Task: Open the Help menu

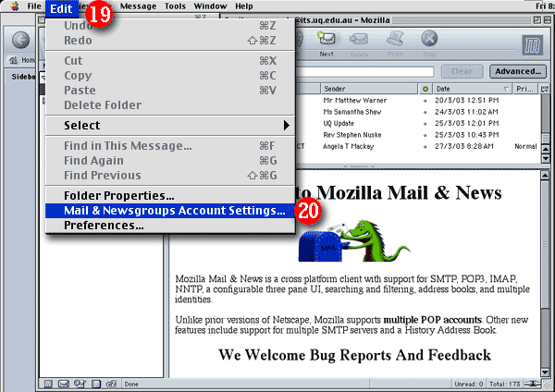Action: click(243, 6)
